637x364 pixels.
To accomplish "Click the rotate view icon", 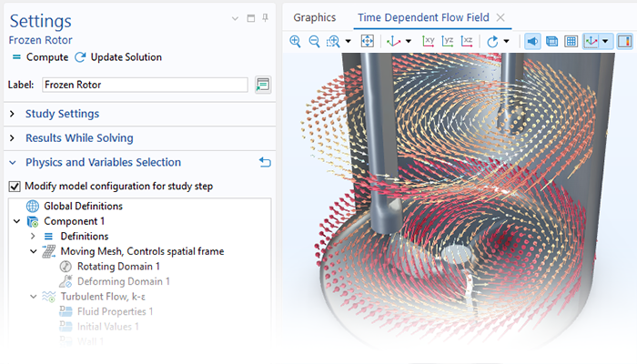I will pyautogui.click(x=492, y=41).
